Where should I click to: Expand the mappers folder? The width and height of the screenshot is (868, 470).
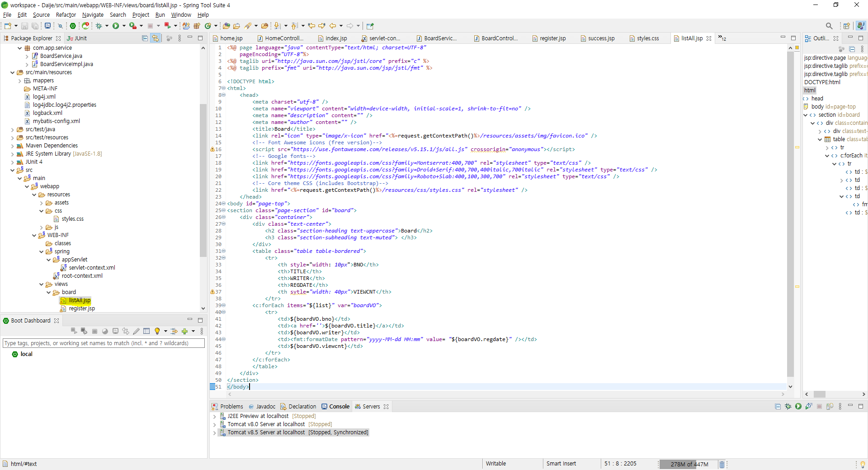[19, 81]
